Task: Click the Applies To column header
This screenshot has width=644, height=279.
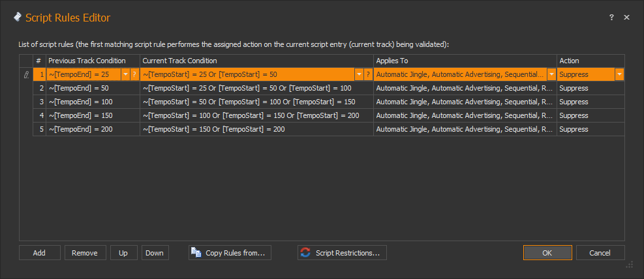Action: (x=465, y=61)
